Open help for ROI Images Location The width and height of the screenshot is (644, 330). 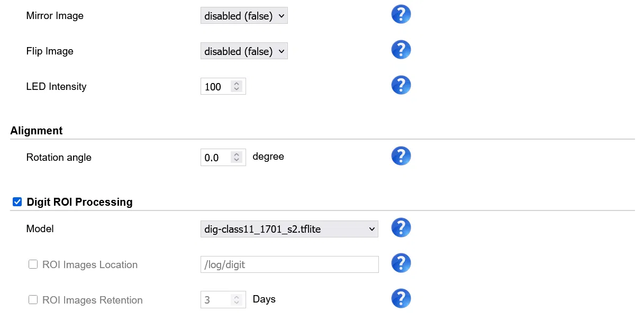(401, 263)
